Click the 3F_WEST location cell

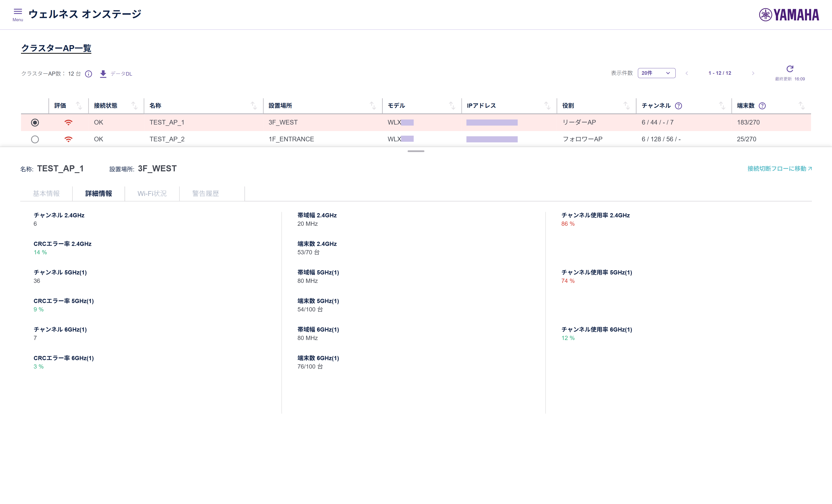283,122
